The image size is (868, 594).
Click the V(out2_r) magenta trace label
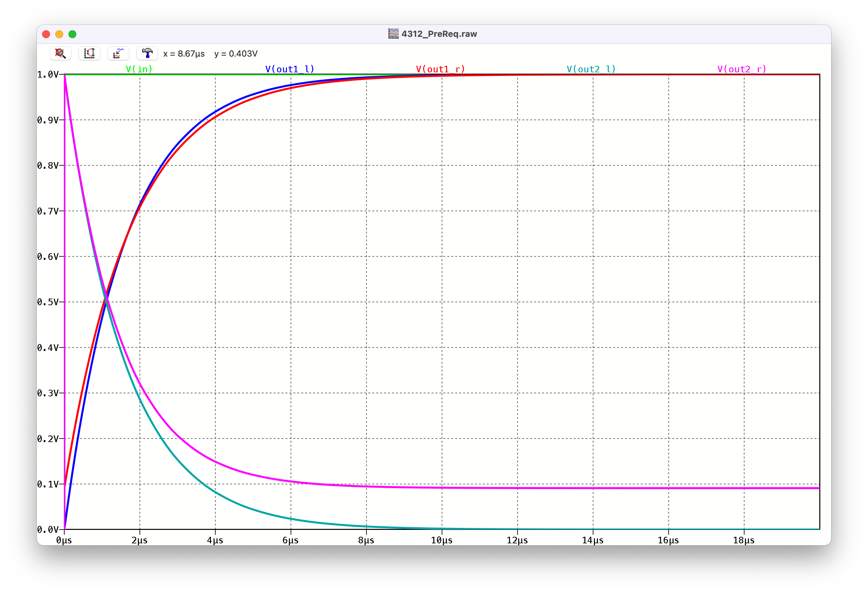(742, 69)
